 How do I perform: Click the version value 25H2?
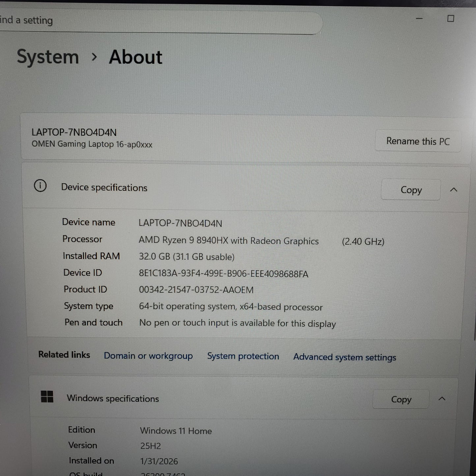point(151,446)
